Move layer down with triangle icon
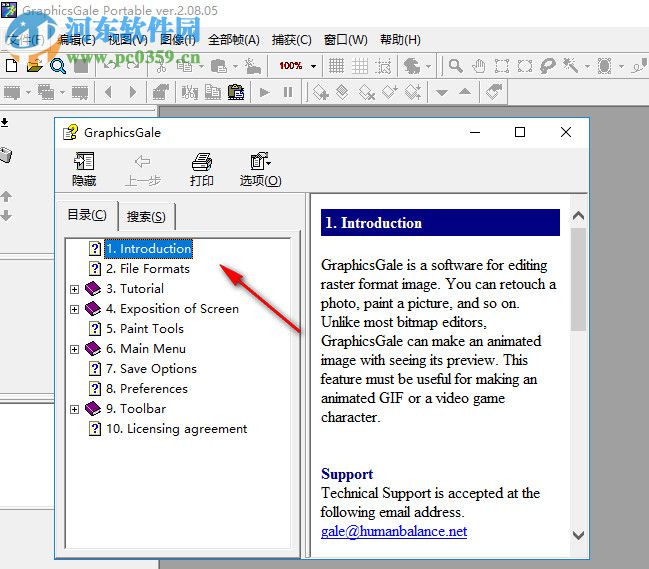Screen dimensions: 649x569 [442, 92]
